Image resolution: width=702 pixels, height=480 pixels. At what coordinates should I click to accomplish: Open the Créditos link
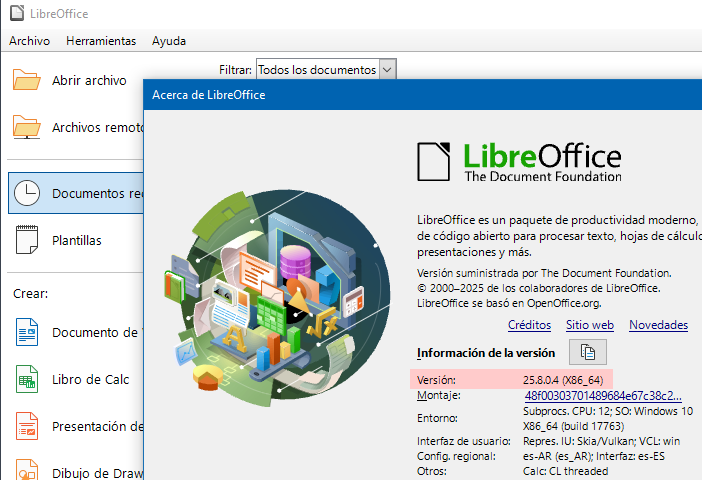529,325
